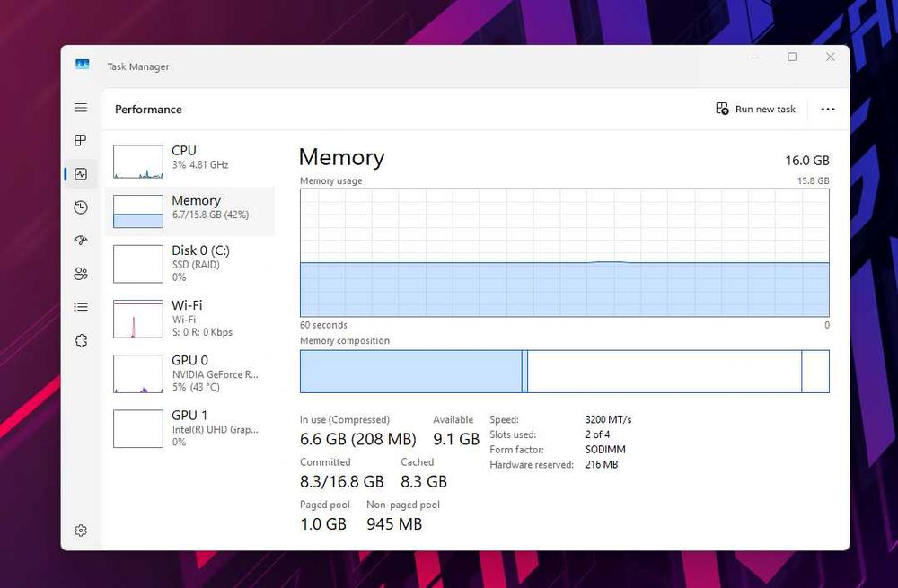Click the Memory composition bar
Screen dimensions: 898x588
click(x=564, y=372)
